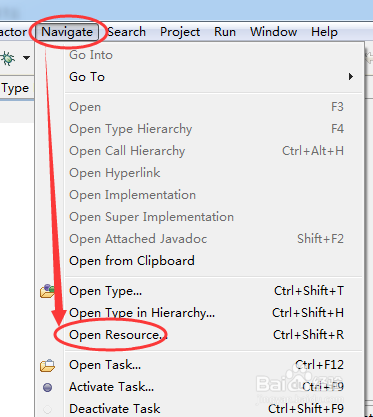373x417 pixels.
Task: Click the Activate Task purple circle icon
Action: coord(47,387)
